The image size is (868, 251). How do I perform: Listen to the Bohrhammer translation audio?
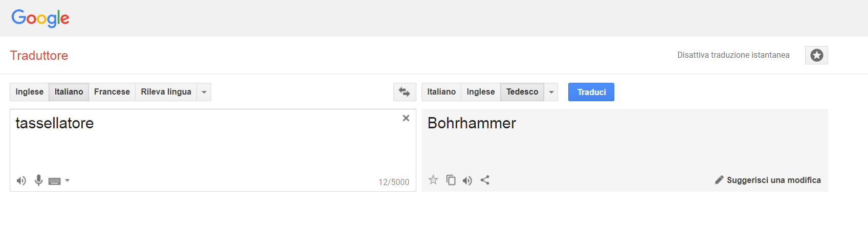pyautogui.click(x=468, y=180)
